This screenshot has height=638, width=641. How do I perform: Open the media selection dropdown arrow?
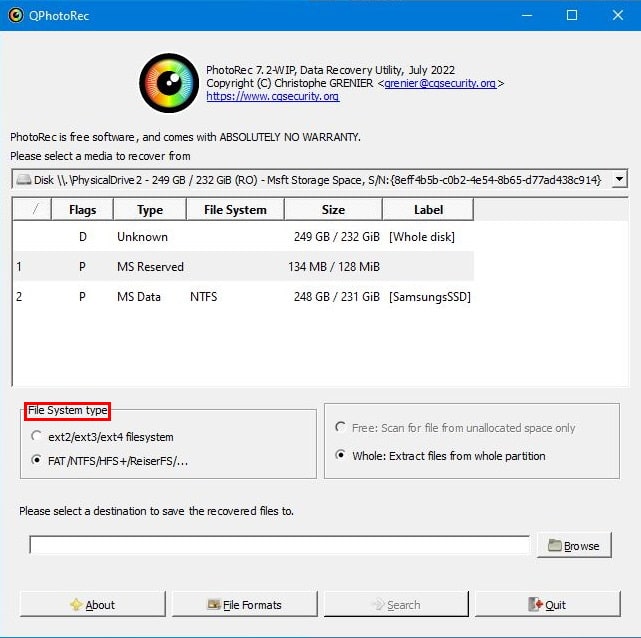[619, 179]
